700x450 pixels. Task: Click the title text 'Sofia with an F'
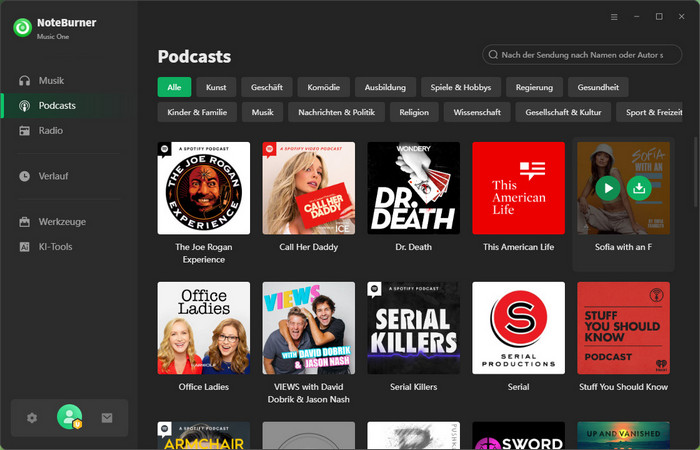click(623, 247)
